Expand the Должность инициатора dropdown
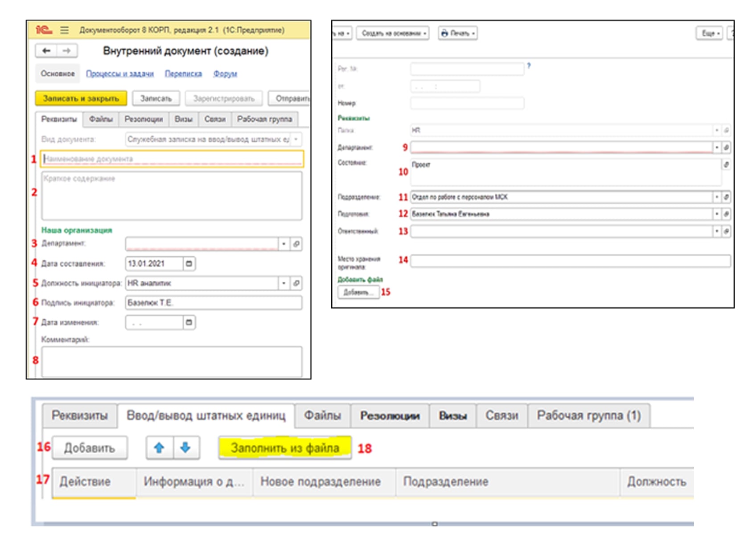Screen dimensions: 756x555 283,283
